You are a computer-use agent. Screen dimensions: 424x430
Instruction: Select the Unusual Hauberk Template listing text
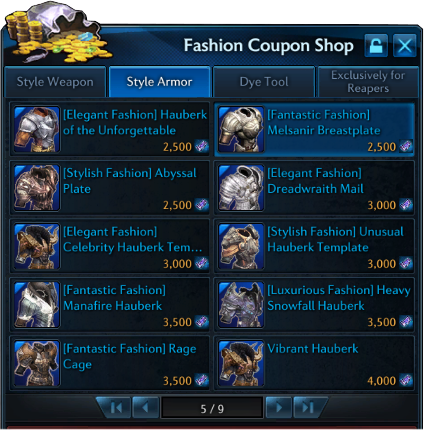pyautogui.click(x=335, y=239)
